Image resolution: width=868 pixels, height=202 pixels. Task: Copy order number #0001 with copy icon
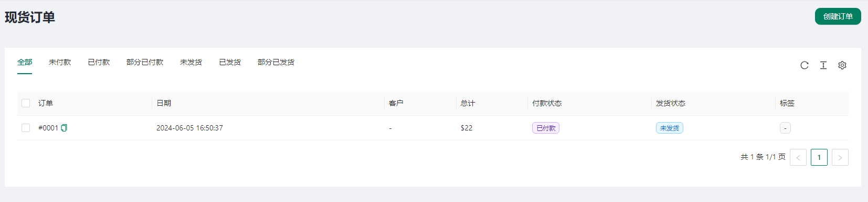pos(64,128)
